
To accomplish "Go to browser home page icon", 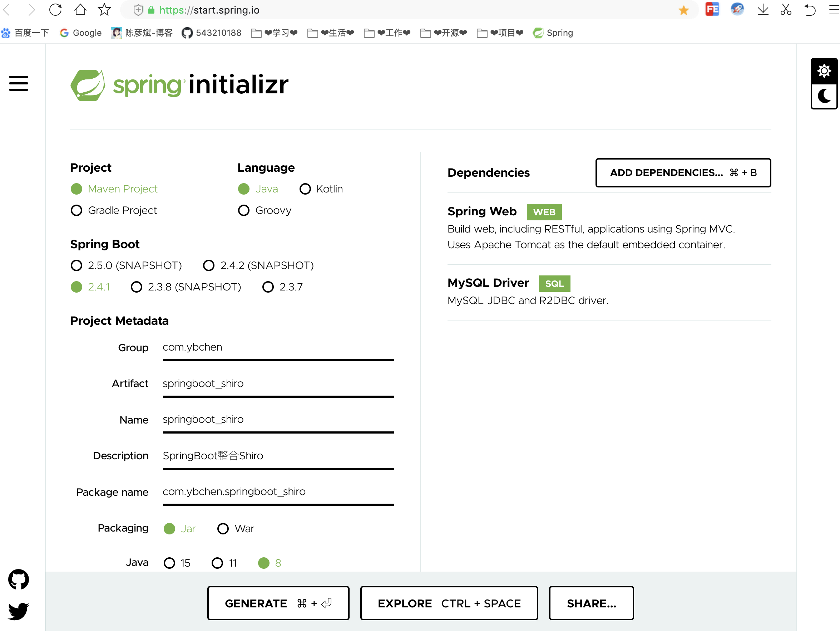I will (x=80, y=10).
